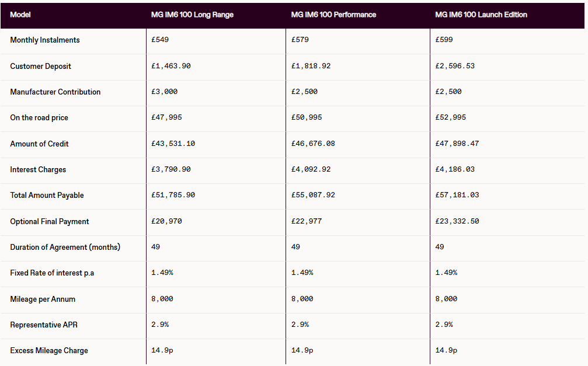Click the Monthly Instalments row label
588x366 pixels.
(45, 40)
